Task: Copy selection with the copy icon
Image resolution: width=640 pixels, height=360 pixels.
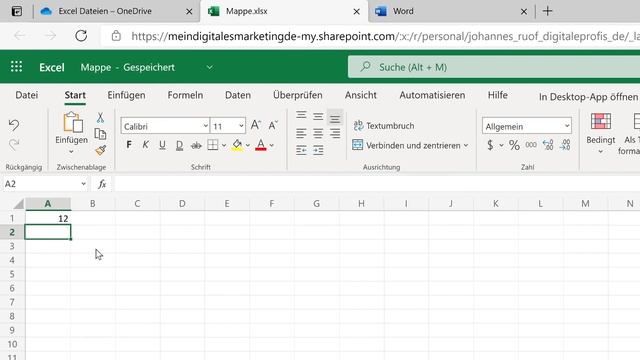Action: (100, 134)
